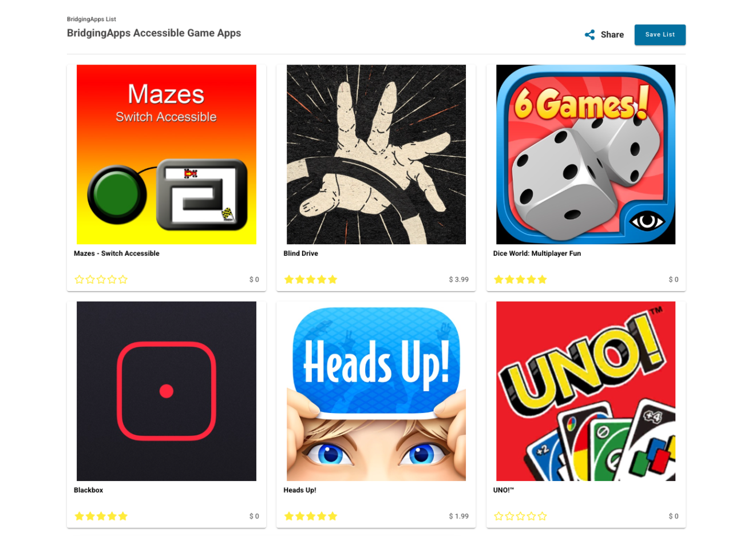Open the Dice World 6 Games icon
Viewport: 756px width, 536px height.
[585, 154]
